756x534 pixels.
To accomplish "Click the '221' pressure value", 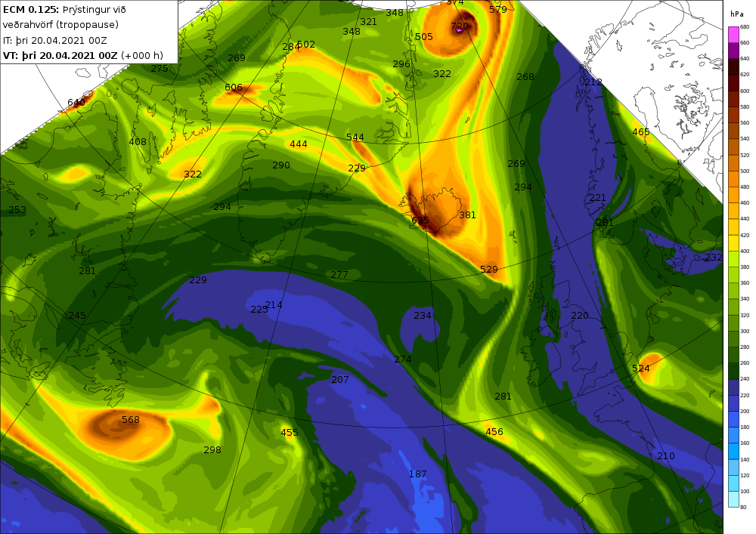I will pyautogui.click(x=597, y=197).
